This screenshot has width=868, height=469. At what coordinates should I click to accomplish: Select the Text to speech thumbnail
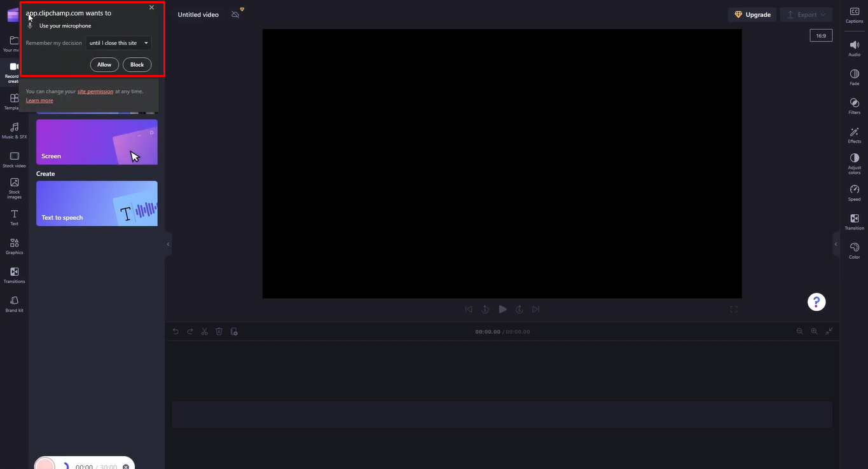pos(97,203)
